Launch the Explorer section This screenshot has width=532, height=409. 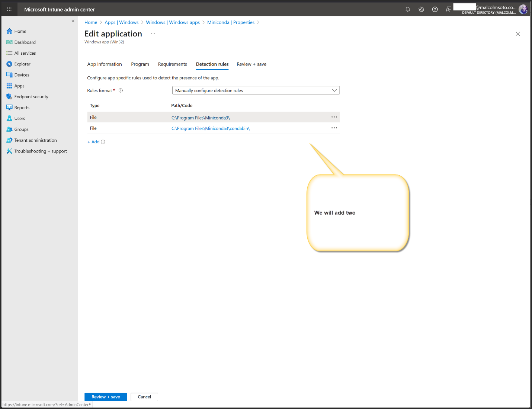coord(22,64)
